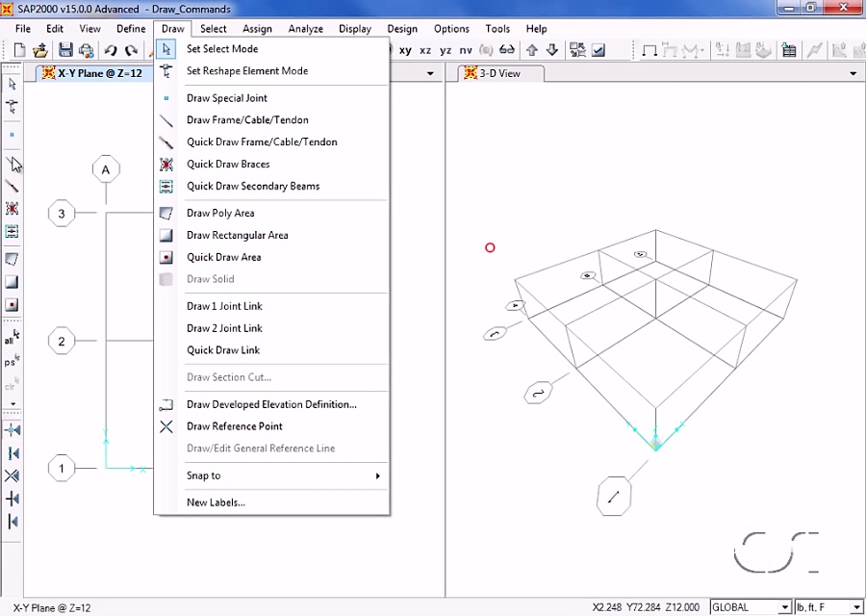Switch view to the xz plane

click(423, 49)
